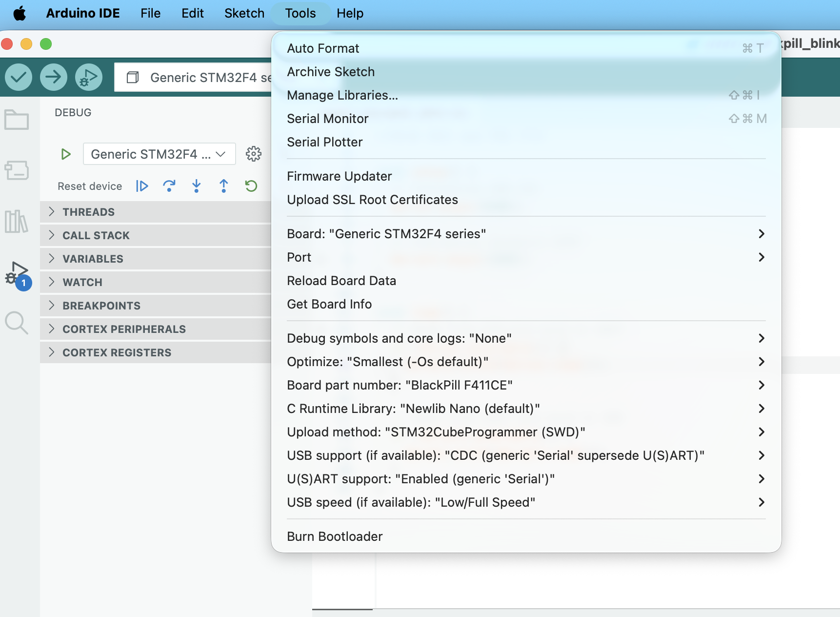Click the Reset device label

point(90,186)
